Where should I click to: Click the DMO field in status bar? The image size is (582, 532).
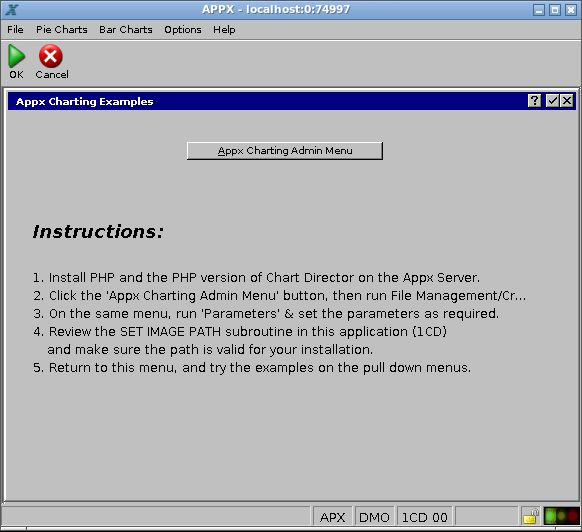[374, 517]
